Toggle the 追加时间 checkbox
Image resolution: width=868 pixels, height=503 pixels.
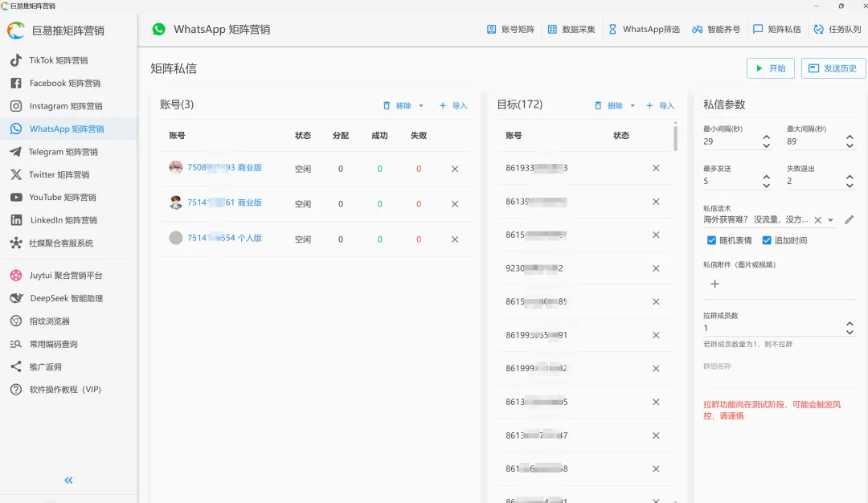pyautogui.click(x=767, y=240)
